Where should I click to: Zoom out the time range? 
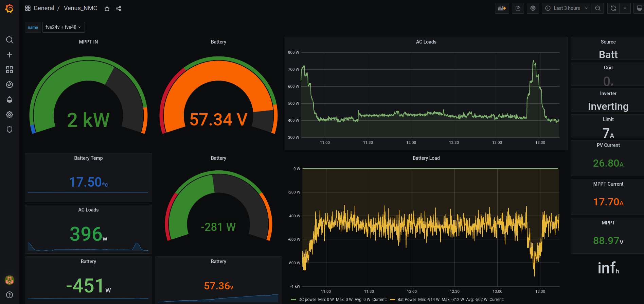[598, 8]
